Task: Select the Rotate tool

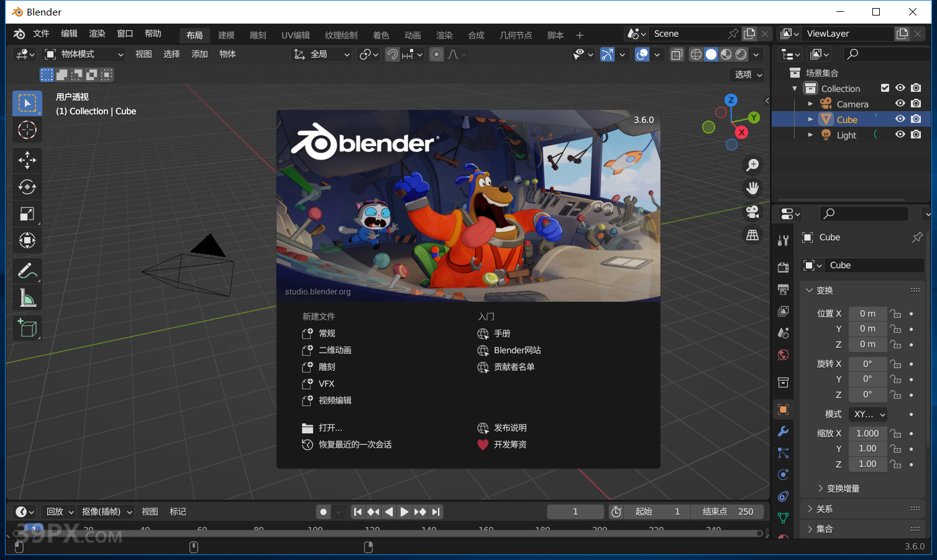Action: 27,187
